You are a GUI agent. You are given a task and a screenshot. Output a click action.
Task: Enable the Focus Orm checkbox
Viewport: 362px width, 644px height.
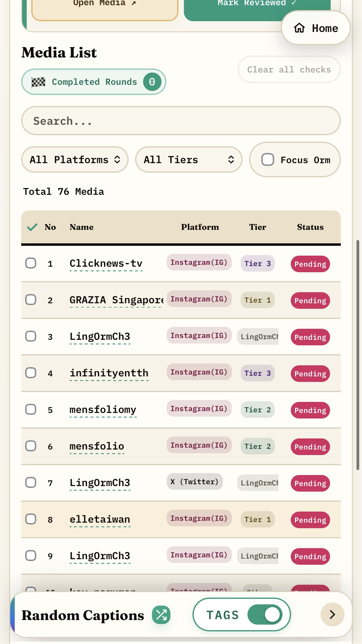tap(267, 159)
